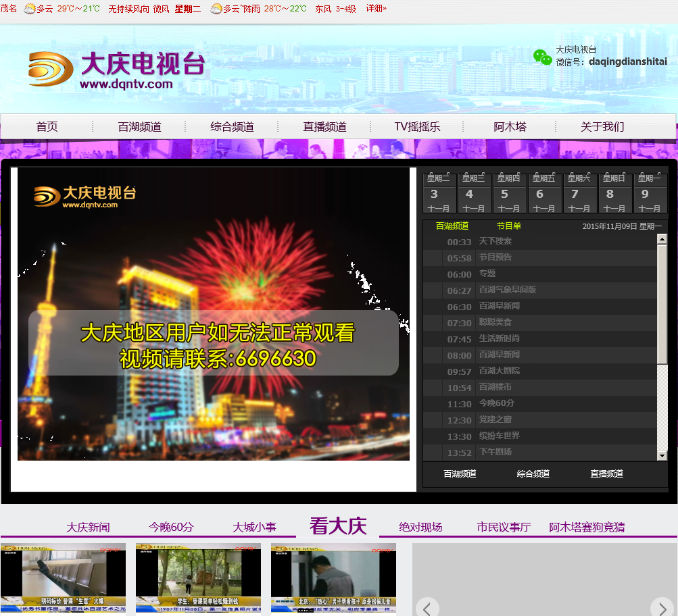
Task: Select 00:33 天下搜索 program row
Action: tap(540, 242)
